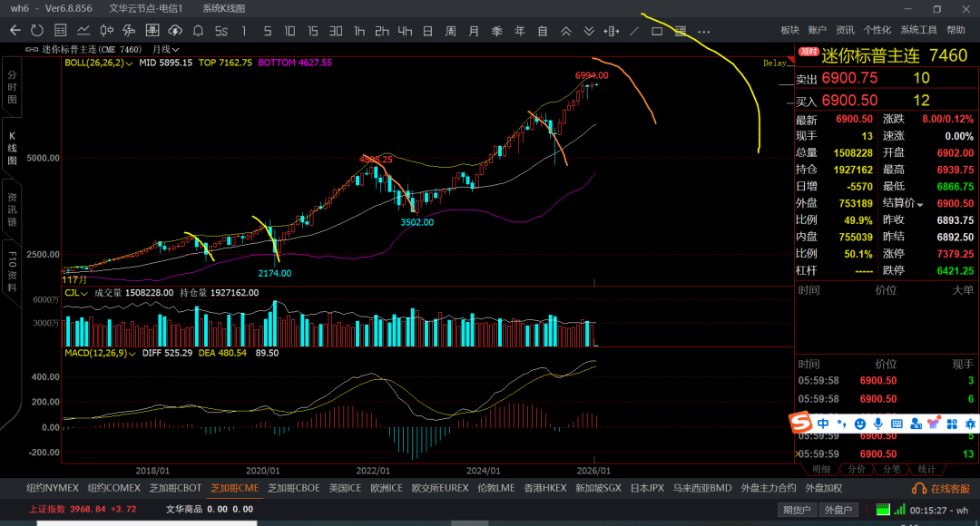Click 期货户 account button
Viewport: 980px width, 526px height.
797,510
